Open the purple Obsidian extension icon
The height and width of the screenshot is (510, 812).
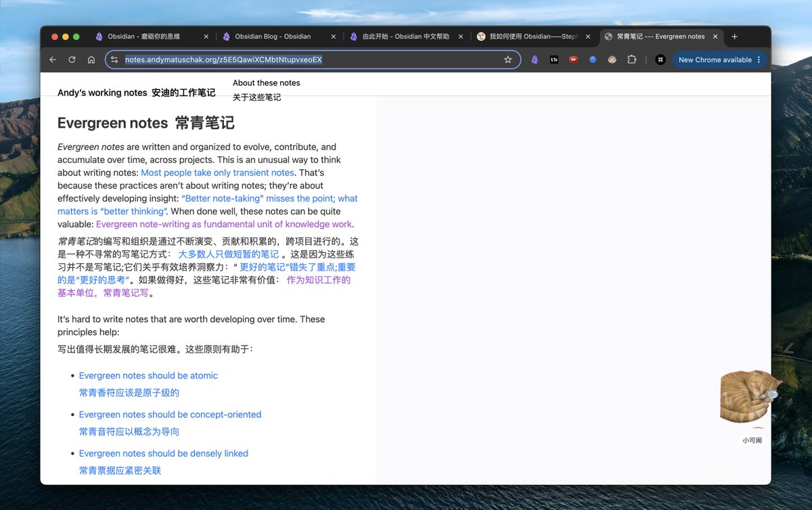click(x=535, y=60)
